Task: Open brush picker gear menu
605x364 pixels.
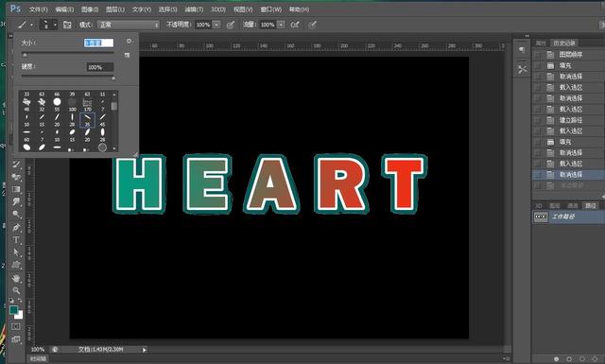Action: pyautogui.click(x=130, y=41)
